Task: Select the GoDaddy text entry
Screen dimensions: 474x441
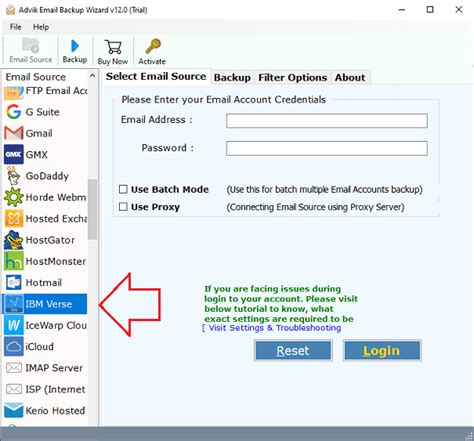Action: 47,176
